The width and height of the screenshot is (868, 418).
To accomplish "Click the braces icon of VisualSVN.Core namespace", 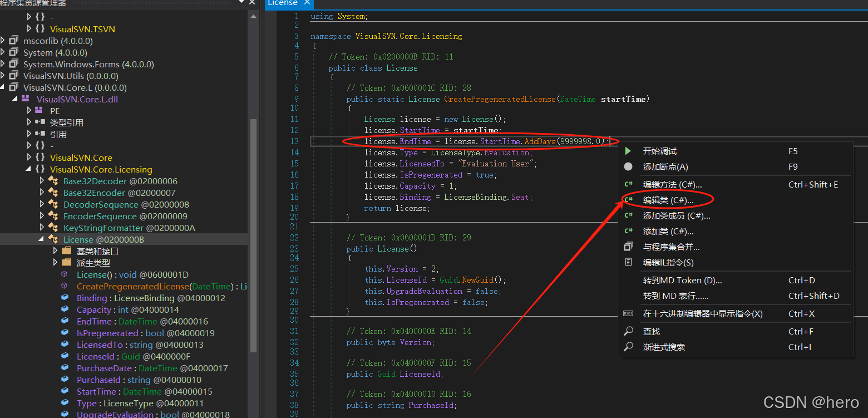I will pos(40,158).
